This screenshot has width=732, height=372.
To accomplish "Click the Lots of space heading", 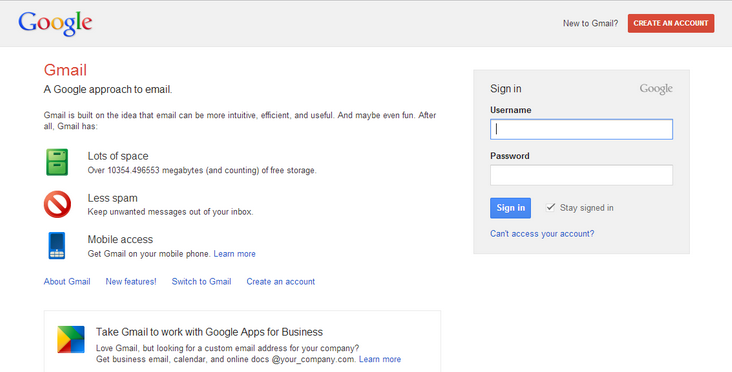I will [x=118, y=156].
